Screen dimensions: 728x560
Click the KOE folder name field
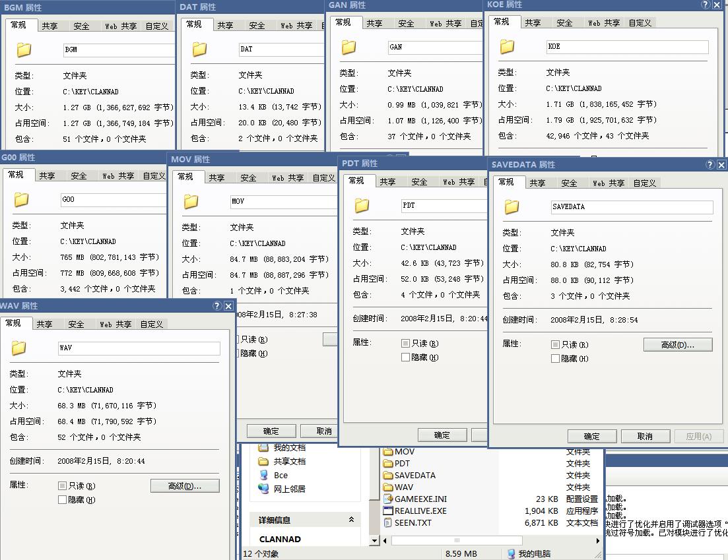pos(627,47)
